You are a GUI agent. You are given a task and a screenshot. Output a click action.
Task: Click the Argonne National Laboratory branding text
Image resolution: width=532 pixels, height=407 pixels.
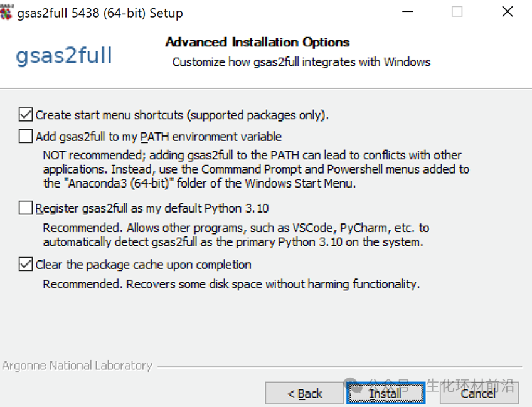coord(77,365)
